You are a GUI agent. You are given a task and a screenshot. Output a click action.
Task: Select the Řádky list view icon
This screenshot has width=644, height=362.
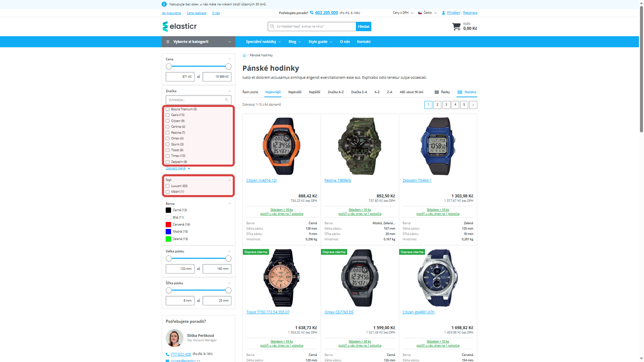pos(437,92)
